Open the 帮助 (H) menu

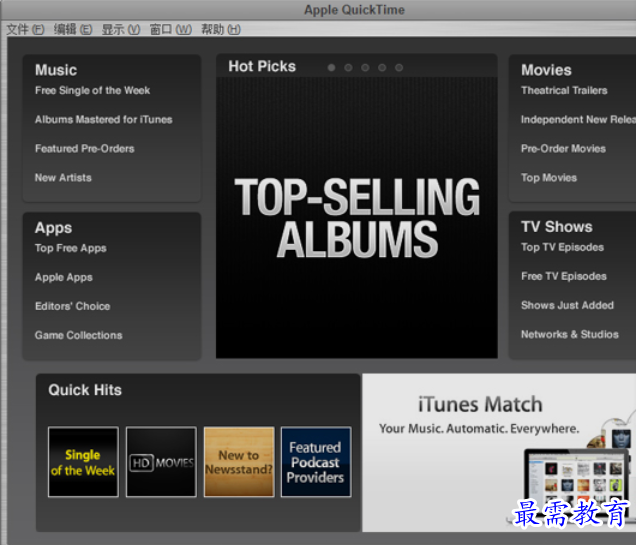click(221, 30)
